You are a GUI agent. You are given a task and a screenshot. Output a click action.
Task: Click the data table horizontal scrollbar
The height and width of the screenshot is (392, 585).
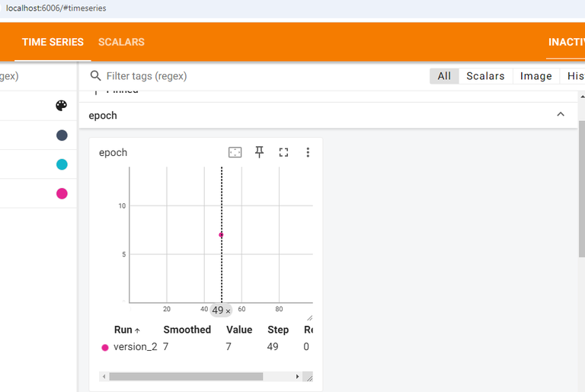pos(186,376)
